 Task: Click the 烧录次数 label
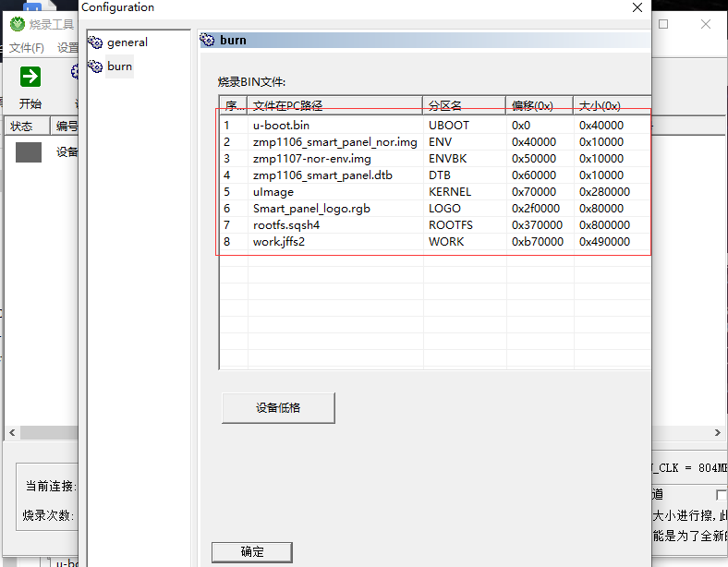pos(48,515)
